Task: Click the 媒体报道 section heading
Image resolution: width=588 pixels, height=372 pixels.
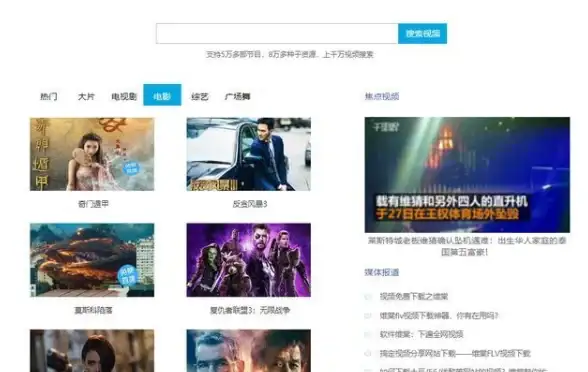Action: pos(382,272)
